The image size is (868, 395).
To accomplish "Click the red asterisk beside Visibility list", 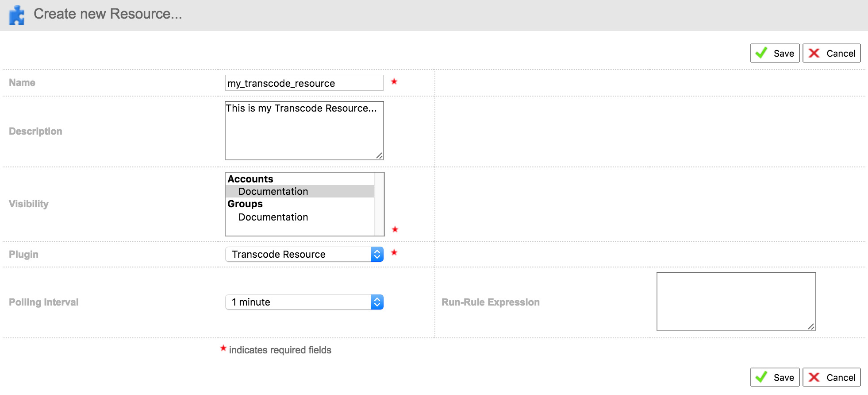I will click(x=395, y=229).
